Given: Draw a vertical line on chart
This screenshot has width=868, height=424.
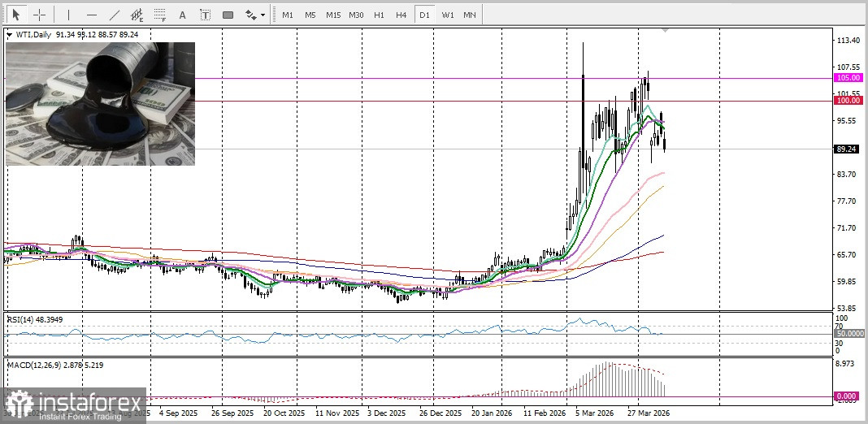Looking at the screenshot, I should click(x=68, y=15).
